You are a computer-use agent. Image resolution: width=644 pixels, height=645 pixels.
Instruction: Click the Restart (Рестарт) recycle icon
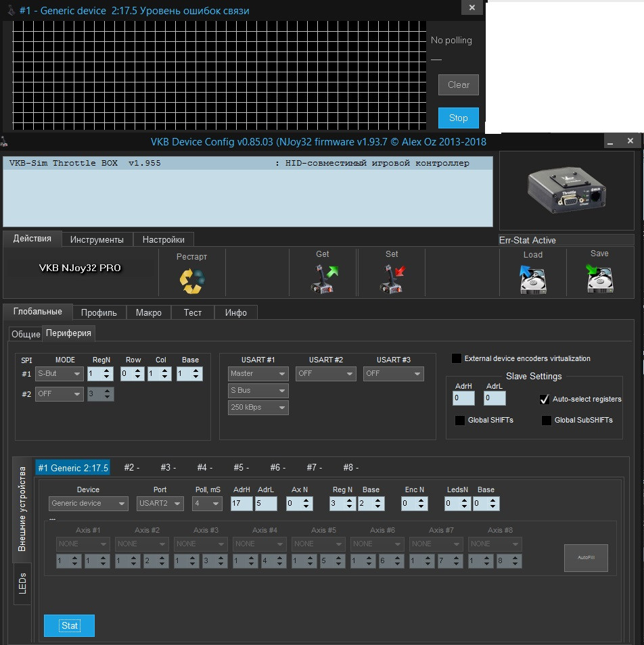tap(191, 281)
